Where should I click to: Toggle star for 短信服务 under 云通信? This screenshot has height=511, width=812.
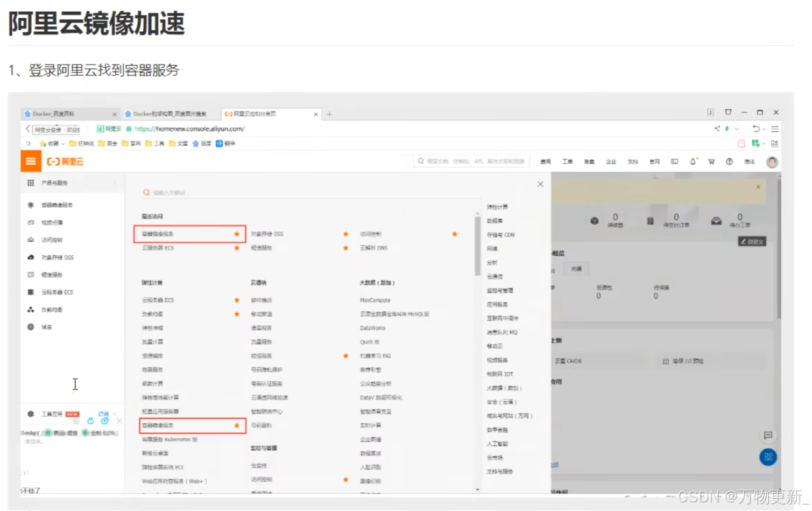[345, 356]
